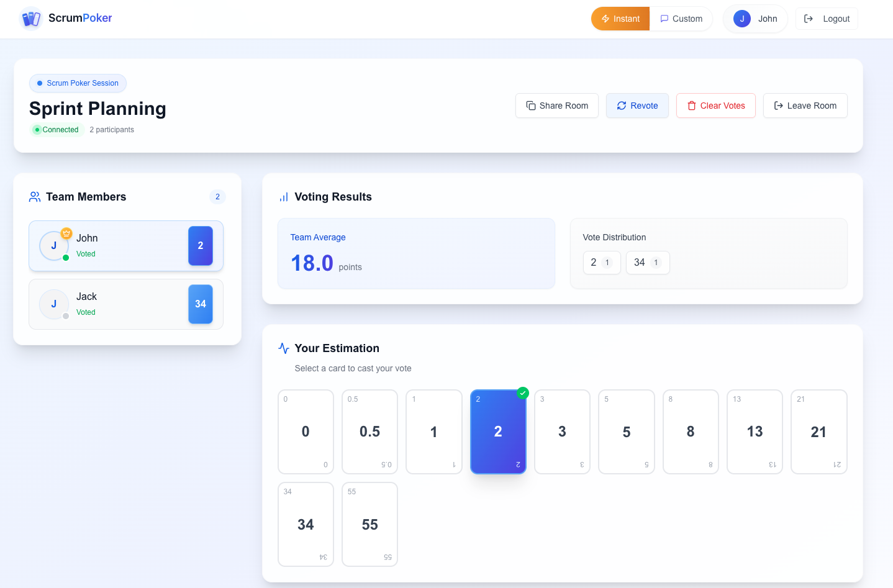
Task: Select the 55 estimation card
Action: pos(369,524)
